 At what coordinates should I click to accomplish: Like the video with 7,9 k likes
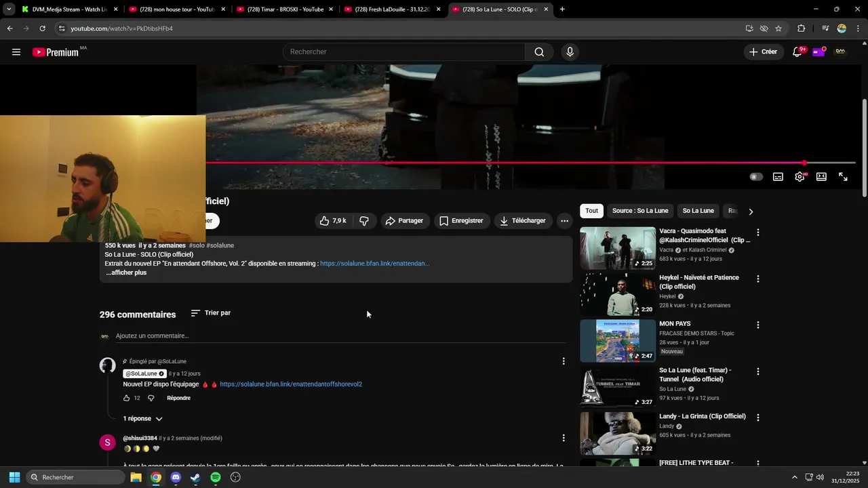pos(333,221)
